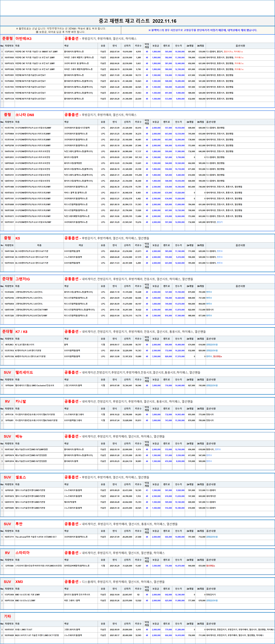The height and width of the screenshot is (644, 275).
Task: Click the 'XM3' section heading
Action: click(19, 582)
